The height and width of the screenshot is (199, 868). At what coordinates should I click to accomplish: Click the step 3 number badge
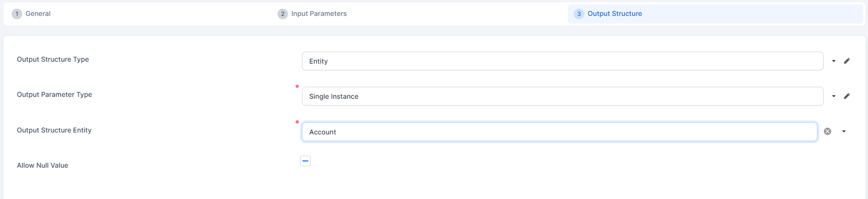[579, 14]
